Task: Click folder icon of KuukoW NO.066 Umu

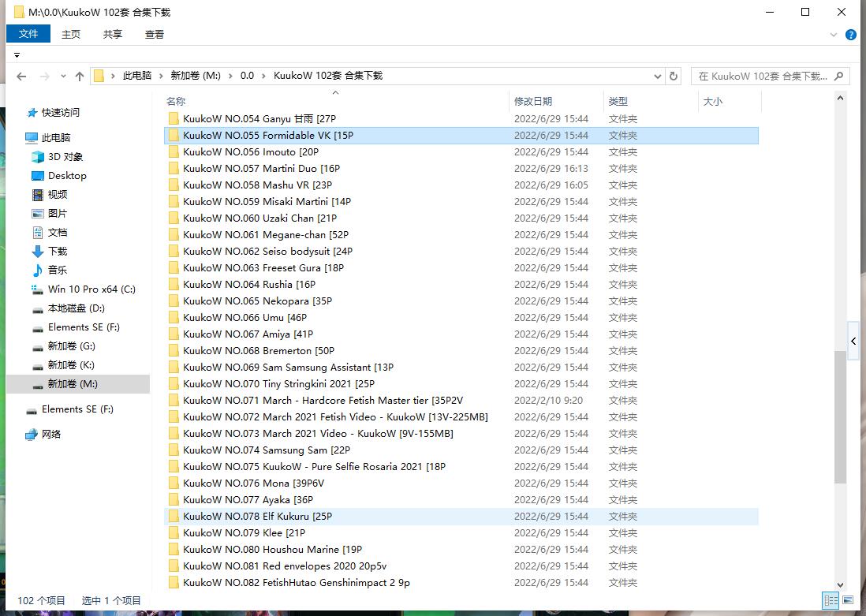Action: 174,318
